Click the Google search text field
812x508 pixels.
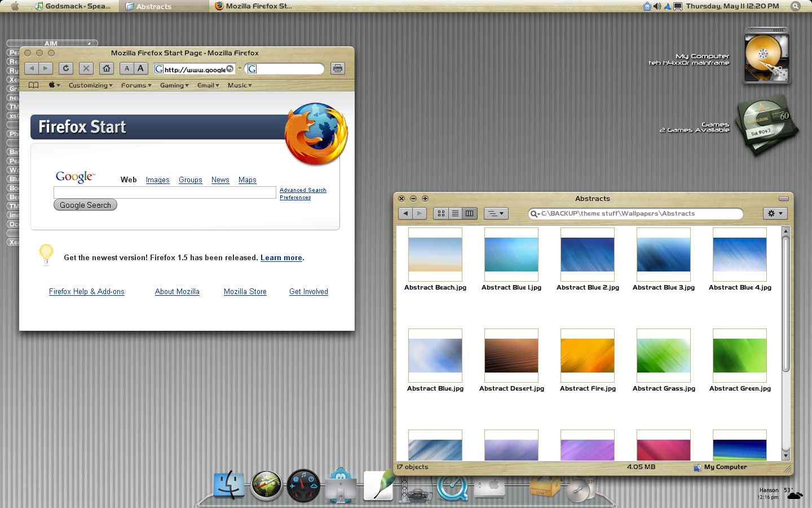coord(165,192)
